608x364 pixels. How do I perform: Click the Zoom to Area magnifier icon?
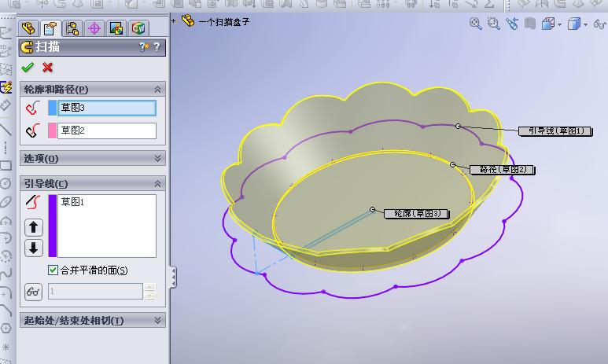tap(494, 24)
